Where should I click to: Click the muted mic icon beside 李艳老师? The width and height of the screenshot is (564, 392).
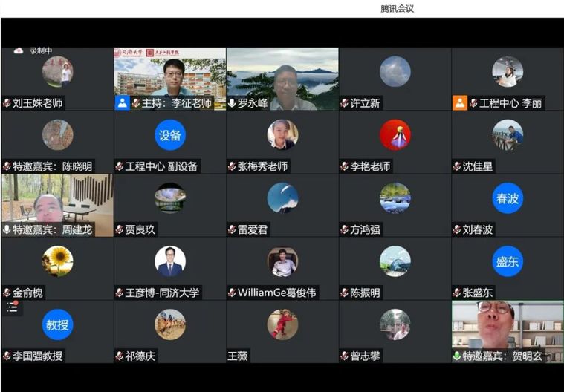(x=345, y=166)
